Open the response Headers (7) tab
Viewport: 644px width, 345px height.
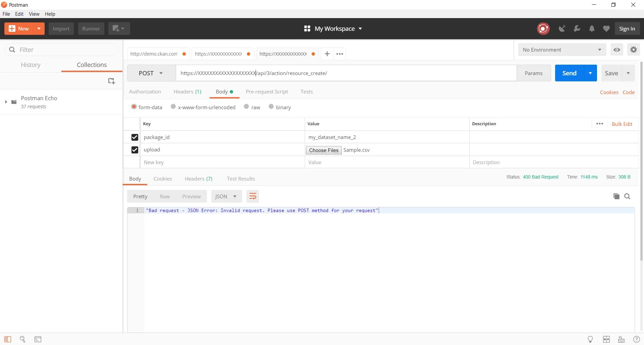point(199,179)
